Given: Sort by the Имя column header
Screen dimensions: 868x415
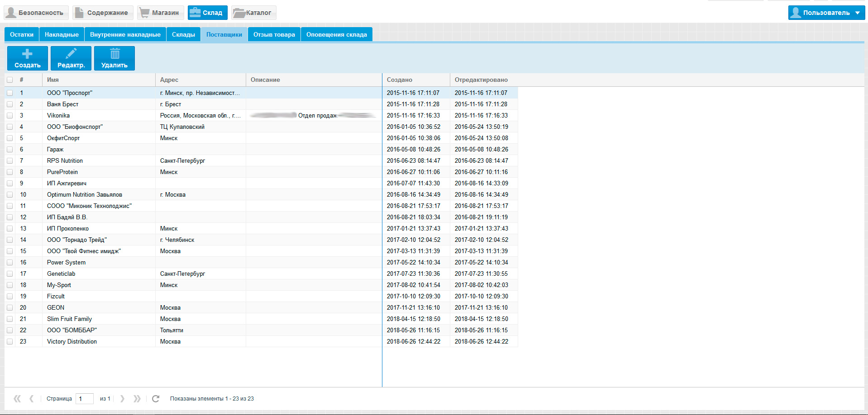Looking at the screenshot, I should pos(53,80).
